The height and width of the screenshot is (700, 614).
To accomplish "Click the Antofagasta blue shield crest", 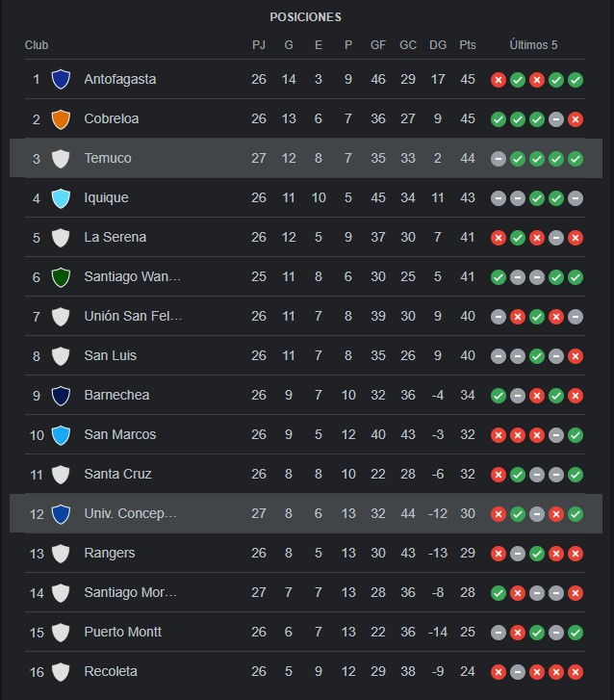I will pyautogui.click(x=61, y=80).
